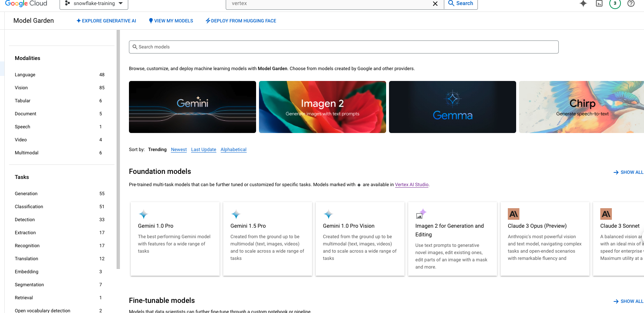Image resolution: width=644 pixels, height=313 pixels.
Task: Click the Imagen 2 card image icon
Action: pos(421,214)
